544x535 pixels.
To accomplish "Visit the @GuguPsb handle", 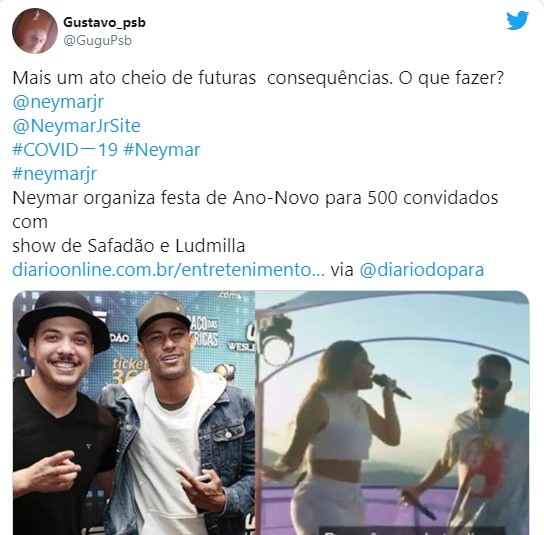I will pyautogui.click(x=97, y=41).
